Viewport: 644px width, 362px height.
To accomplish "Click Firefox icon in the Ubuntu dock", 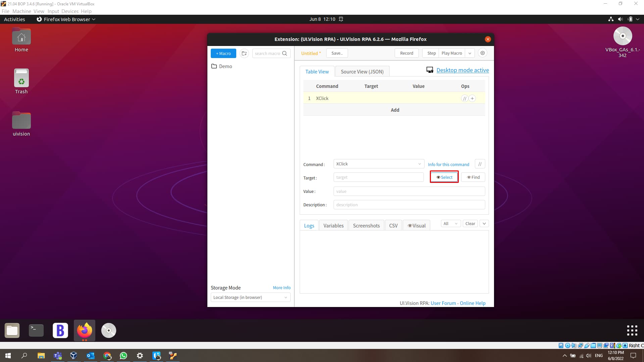I will 85,330.
